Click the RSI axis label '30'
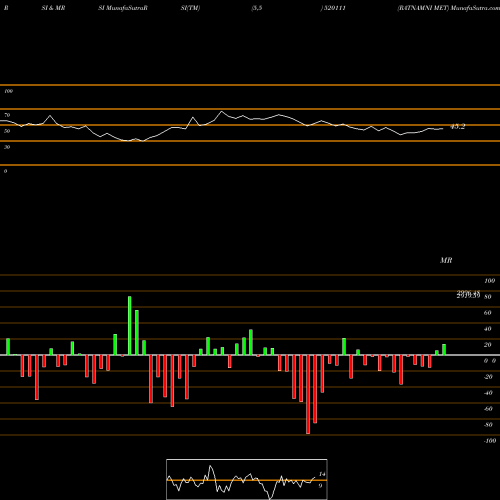This screenshot has height=500, width=500. 7,147
